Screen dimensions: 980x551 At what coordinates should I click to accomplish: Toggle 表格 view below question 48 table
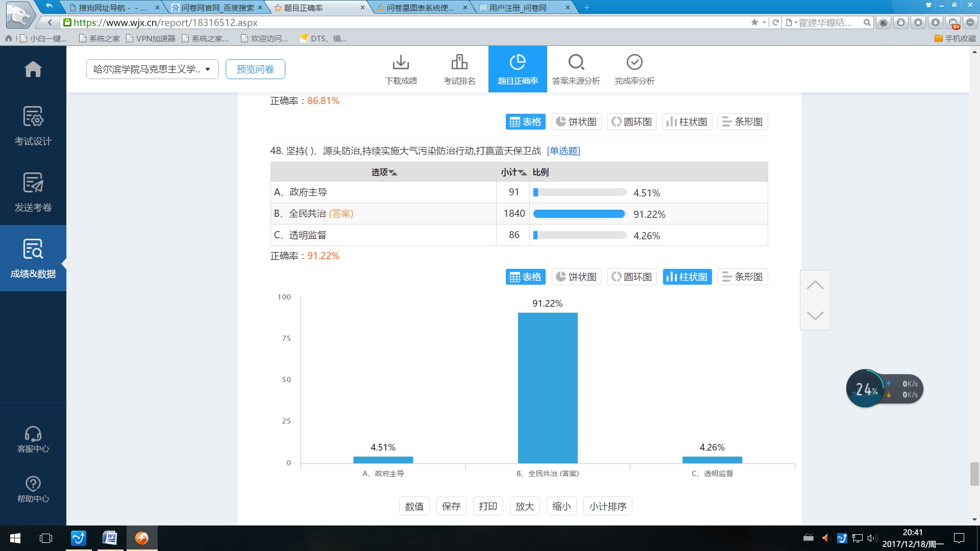pyautogui.click(x=526, y=277)
